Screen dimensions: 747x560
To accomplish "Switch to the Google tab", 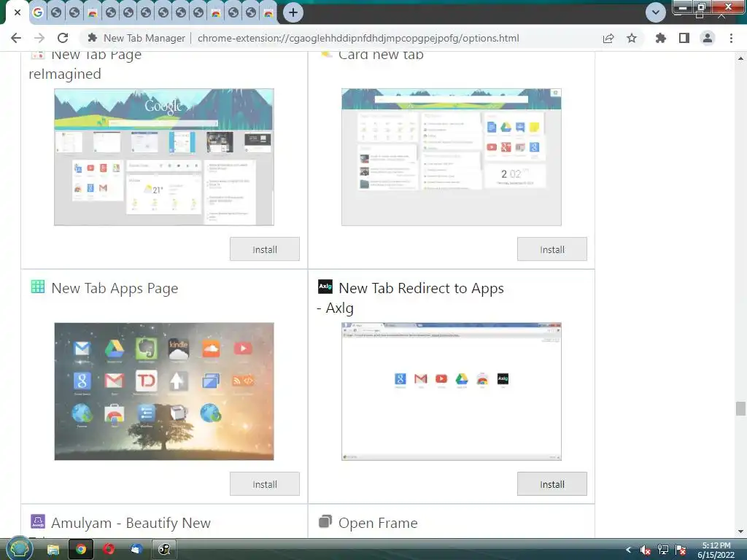I will 38,13.
